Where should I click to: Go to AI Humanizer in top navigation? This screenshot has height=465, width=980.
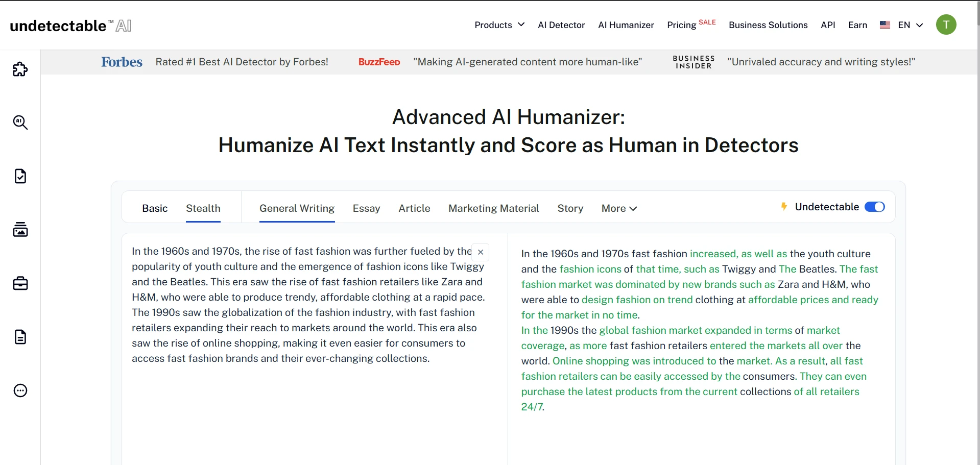[x=626, y=25]
